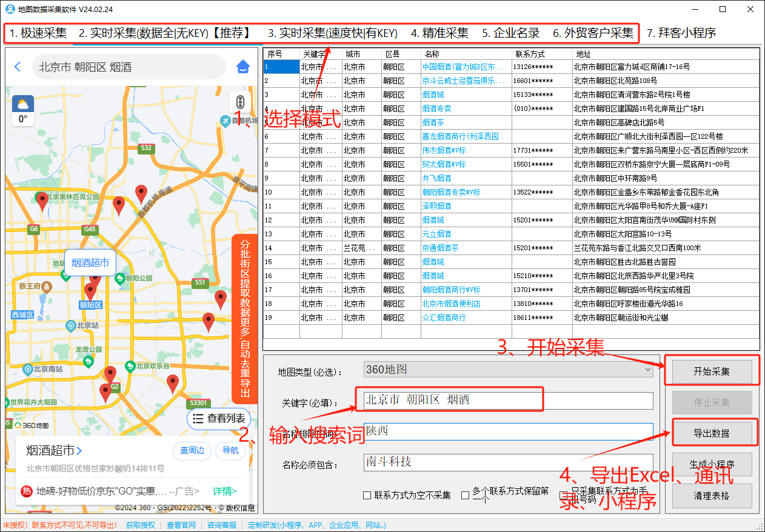Enable 联系方式为空不采集 checkbox
The width and height of the screenshot is (765, 532).
click(367, 495)
